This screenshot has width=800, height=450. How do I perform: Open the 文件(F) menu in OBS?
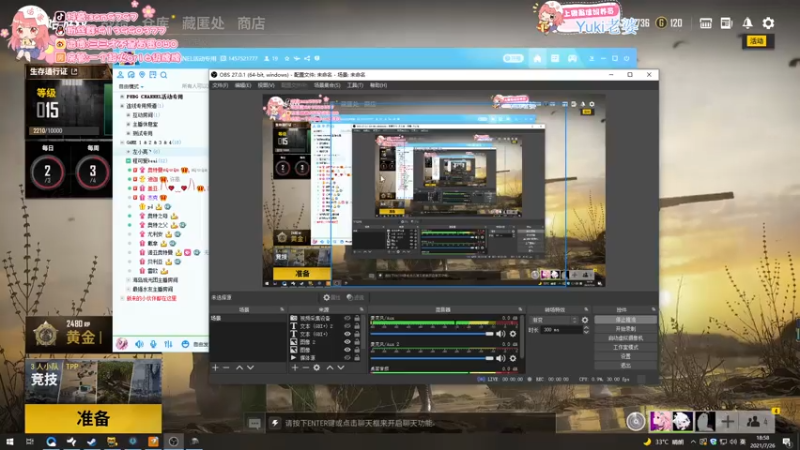point(220,85)
